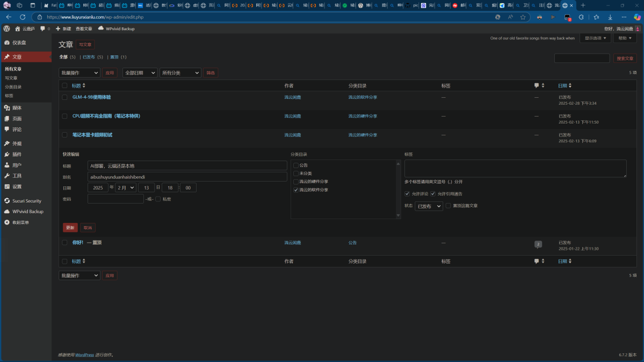Open the 插件 (Plugins) sidebar menu
This screenshot has width=644, height=362.
coord(17,155)
